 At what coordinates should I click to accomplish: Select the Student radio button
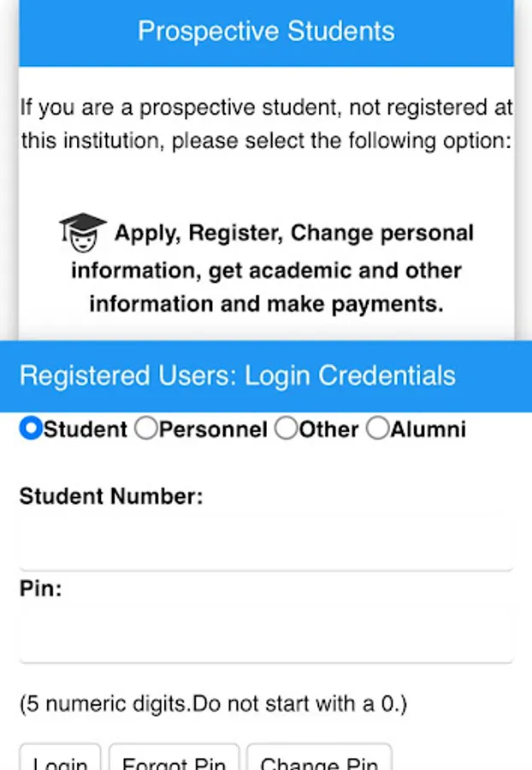tap(31, 429)
